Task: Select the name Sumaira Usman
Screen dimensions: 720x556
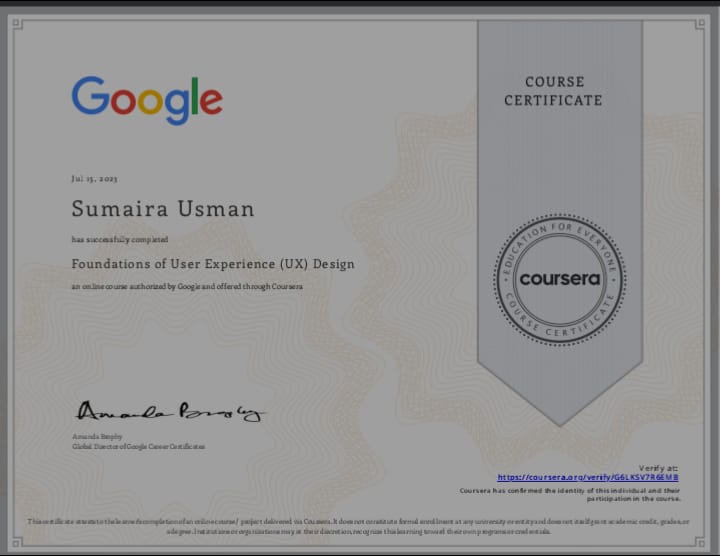Action: pyautogui.click(x=163, y=209)
